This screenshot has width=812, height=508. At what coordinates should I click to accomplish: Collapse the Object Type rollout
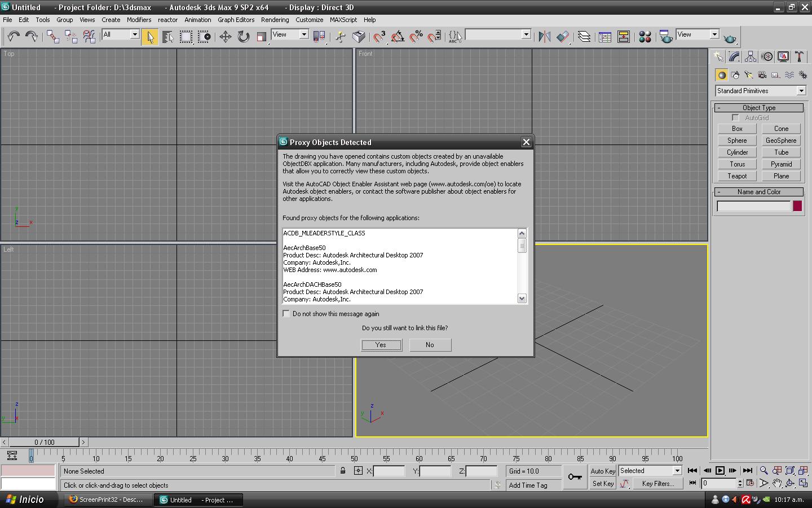coord(759,108)
